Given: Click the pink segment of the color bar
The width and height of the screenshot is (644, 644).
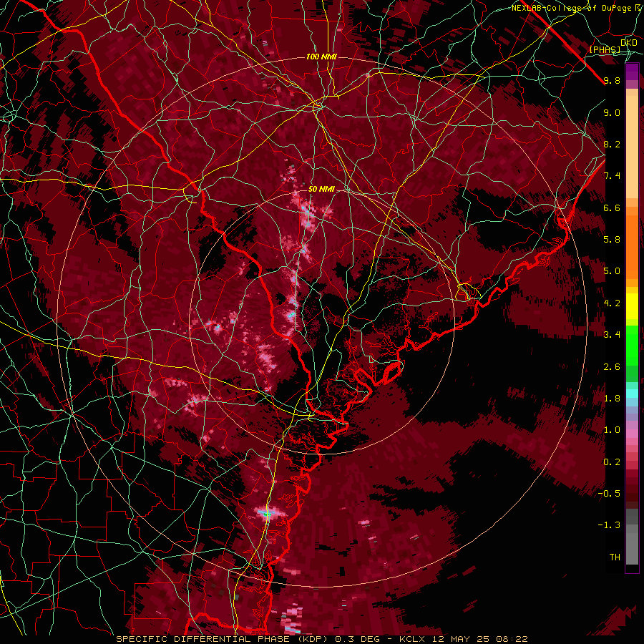Looking at the screenshot, I should 632,433.
